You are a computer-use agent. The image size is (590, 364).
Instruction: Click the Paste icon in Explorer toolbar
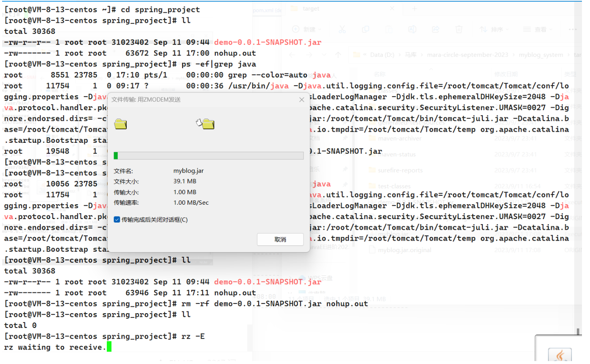pyautogui.click(x=389, y=29)
